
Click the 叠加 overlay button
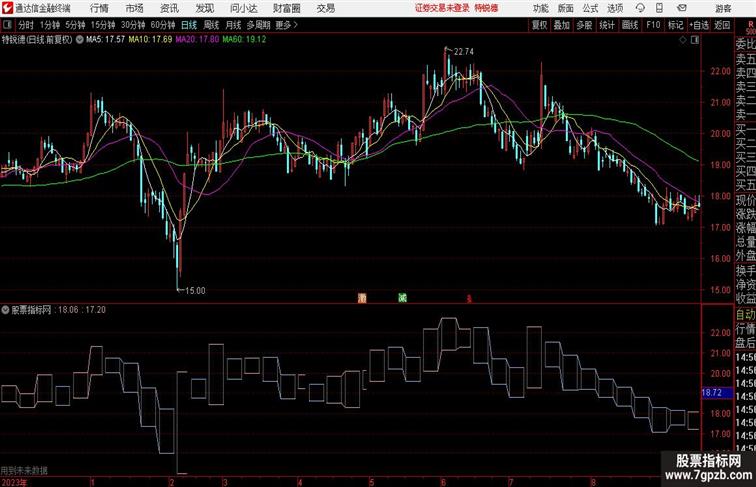click(562, 25)
